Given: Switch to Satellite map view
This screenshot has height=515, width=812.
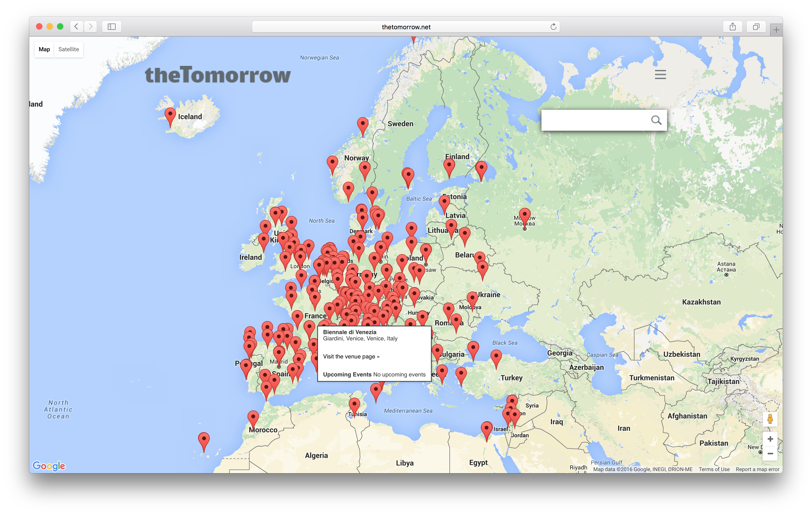Looking at the screenshot, I should tap(69, 49).
